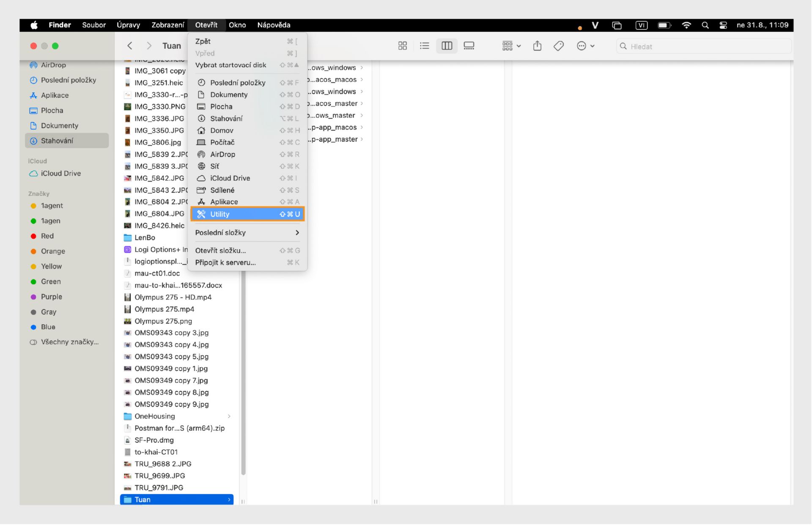The height and width of the screenshot is (525, 812).
Task: Open the Zobrazení menu
Action: (167, 25)
